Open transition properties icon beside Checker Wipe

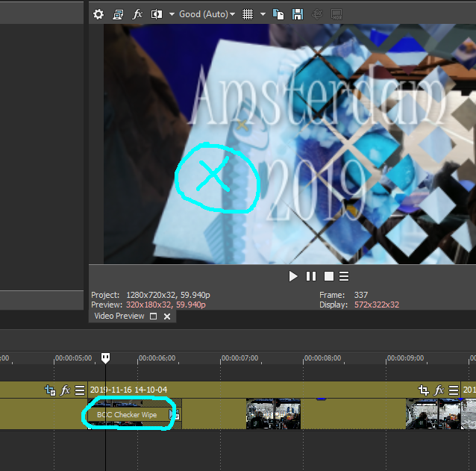[x=175, y=415]
